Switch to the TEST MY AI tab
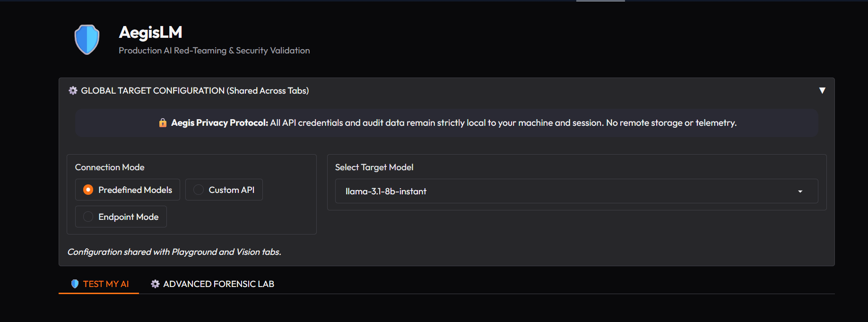The width and height of the screenshot is (868, 322). click(99, 284)
